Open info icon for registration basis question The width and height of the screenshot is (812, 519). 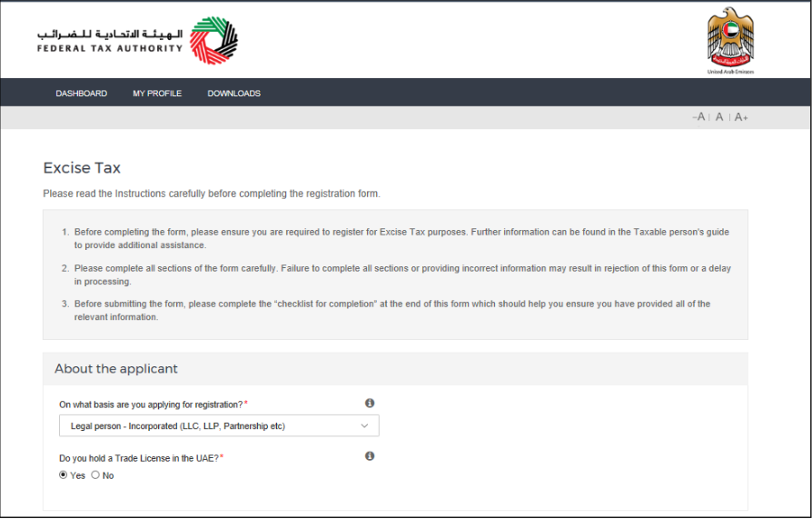pyautogui.click(x=370, y=403)
